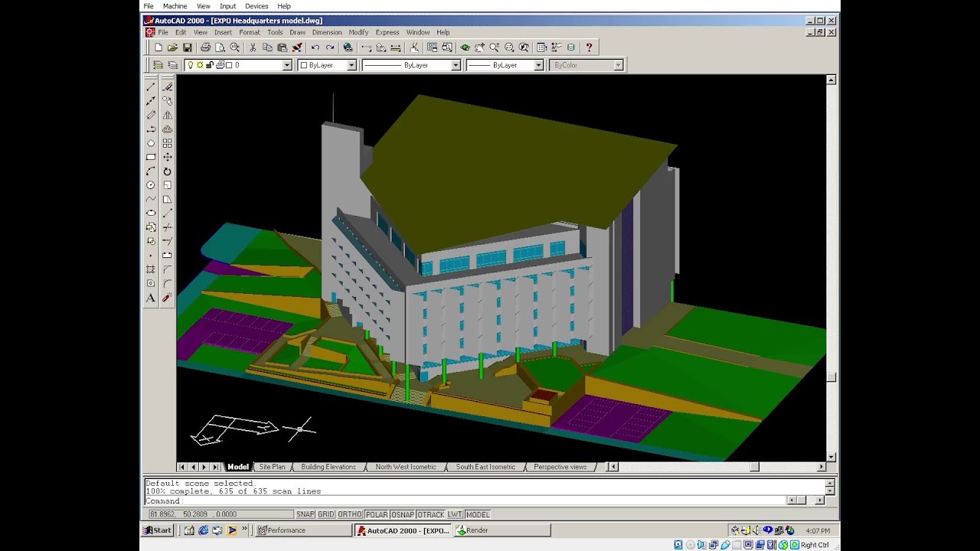980x551 pixels.
Task: Open the lineweight control dropdown
Action: (538, 66)
